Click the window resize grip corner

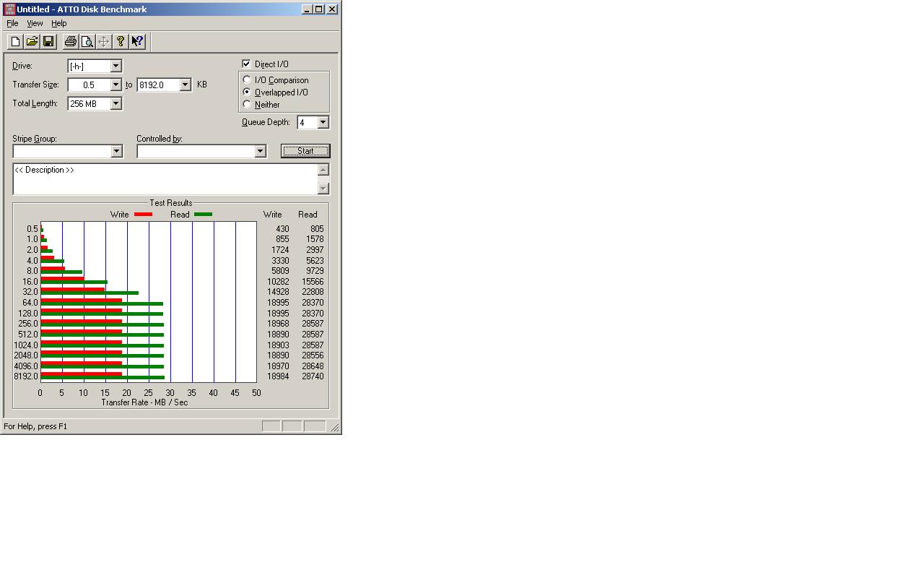335,427
